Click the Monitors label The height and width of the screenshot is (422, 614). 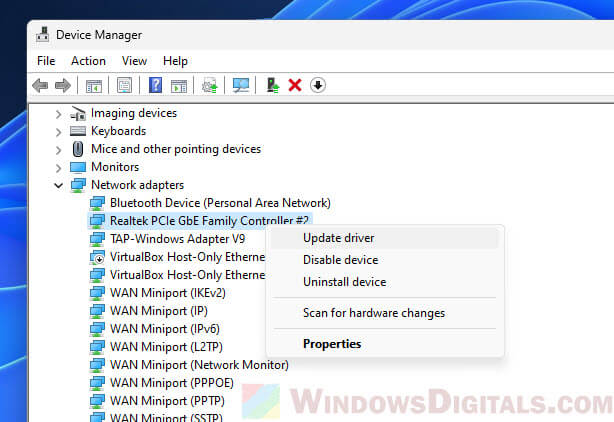click(115, 167)
